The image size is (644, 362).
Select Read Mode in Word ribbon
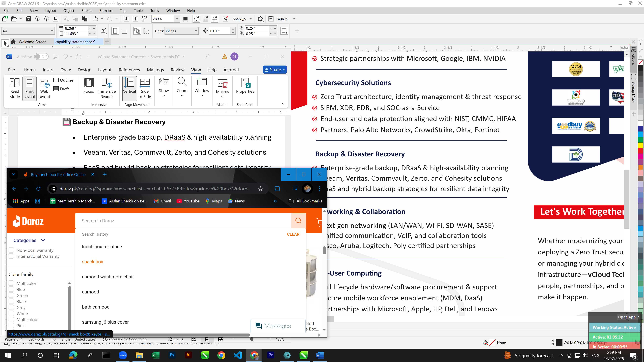[14, 88]
